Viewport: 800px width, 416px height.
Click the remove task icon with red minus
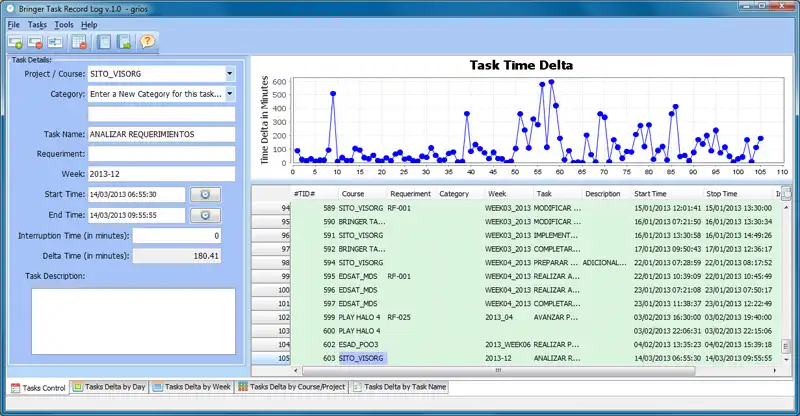35,42
